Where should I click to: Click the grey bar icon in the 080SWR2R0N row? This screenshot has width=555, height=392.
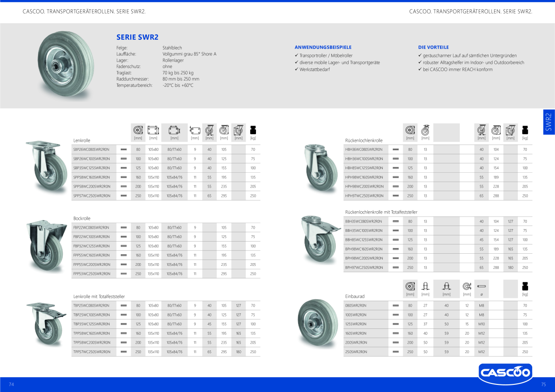coord(396,306)
